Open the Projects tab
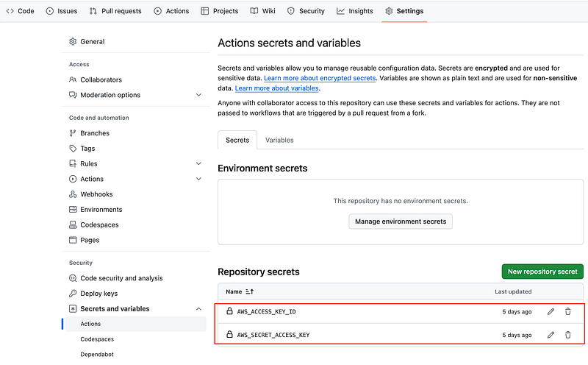The image size is (588, 365). (219, 11)
